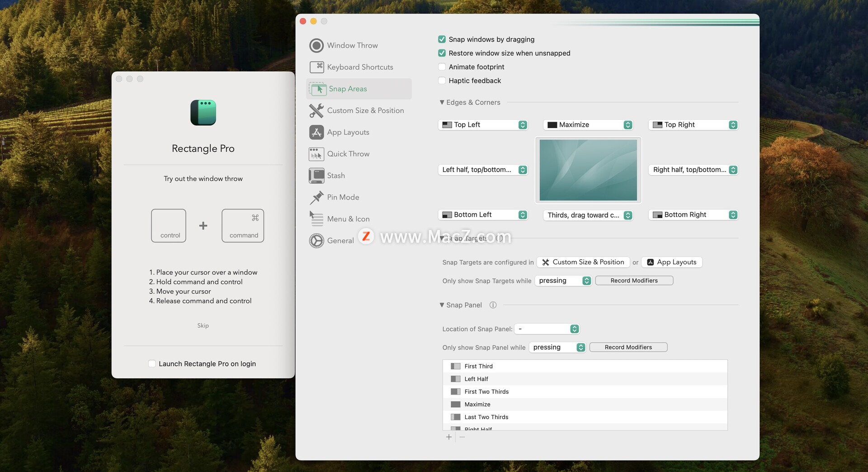Enable Animate footprint checkbox
The image size is (868, 472).
tap(442, 67)
